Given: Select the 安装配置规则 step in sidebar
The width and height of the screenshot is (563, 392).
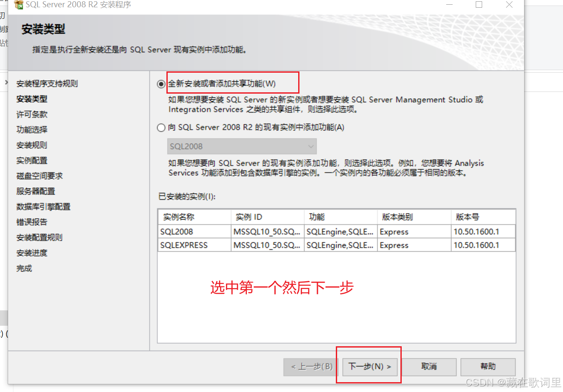Looking at the screenshot, I should click(x=39, y=237).
